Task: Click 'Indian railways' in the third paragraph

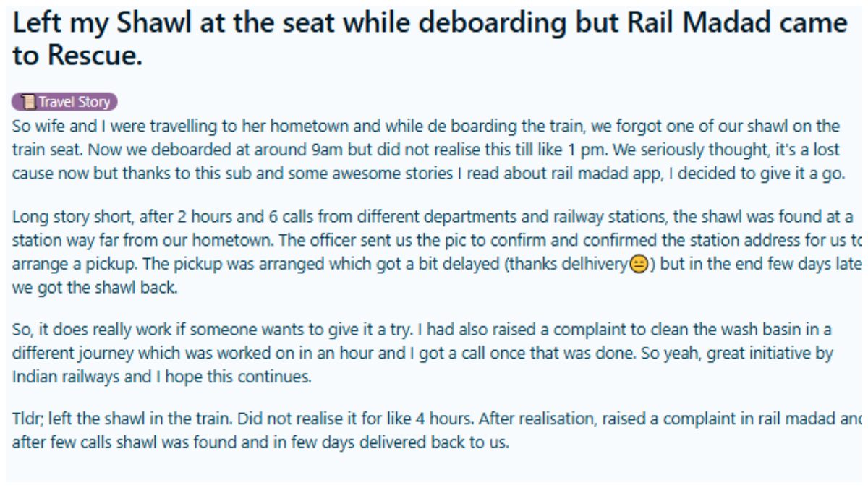Action: coord(57,377)
